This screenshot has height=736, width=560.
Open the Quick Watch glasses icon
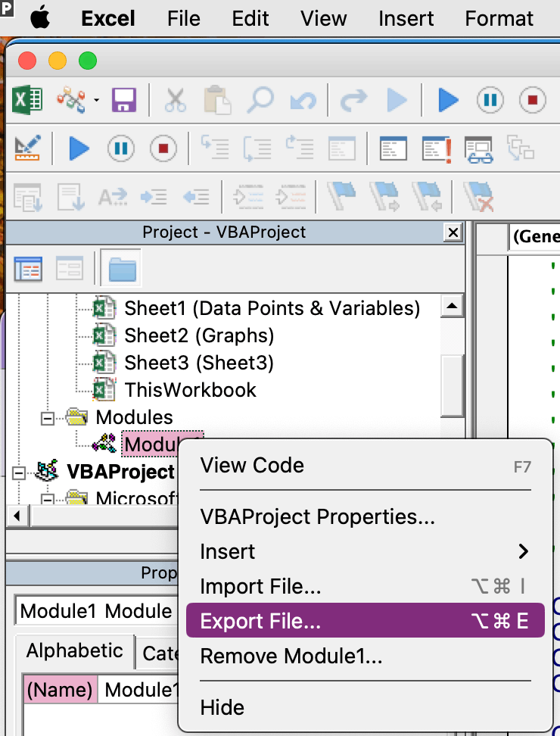(479, 149)
